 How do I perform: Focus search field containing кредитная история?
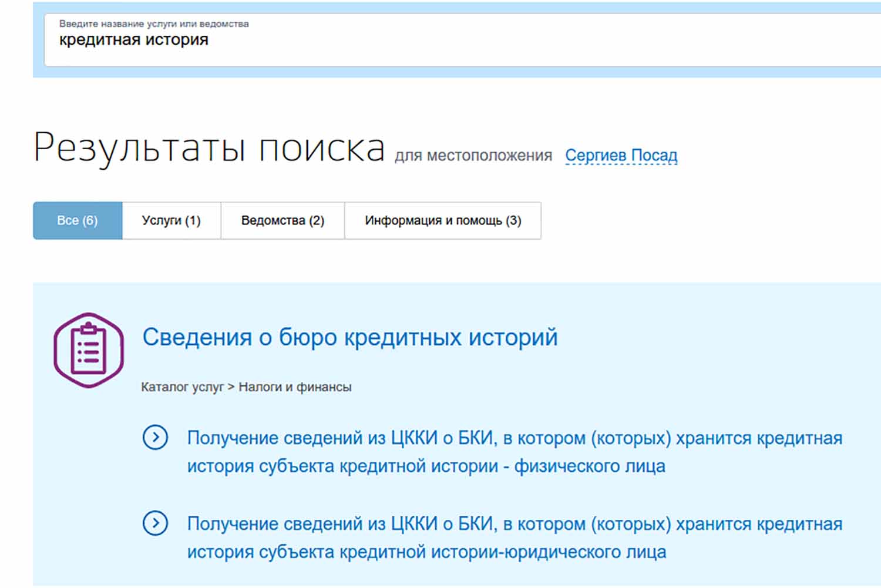point(463,40)
